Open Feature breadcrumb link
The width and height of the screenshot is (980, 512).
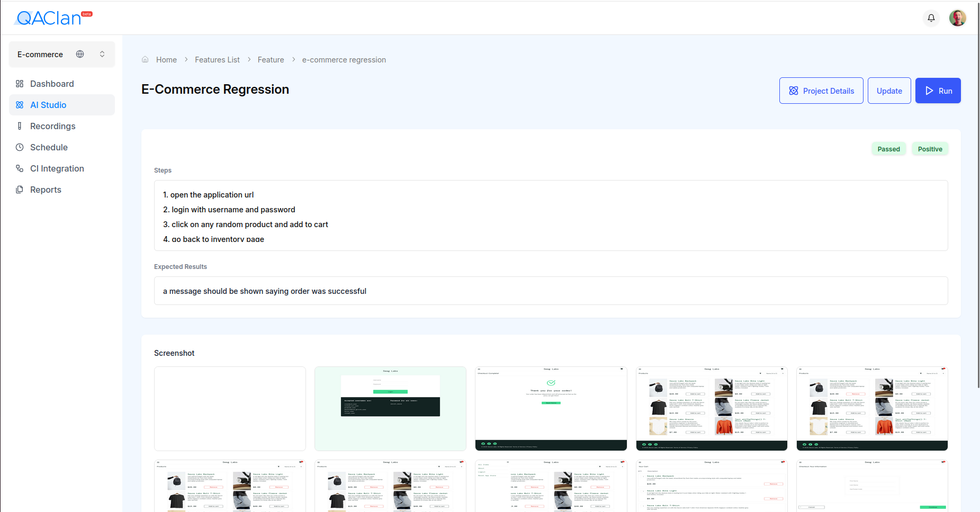(x=271, y=60)
